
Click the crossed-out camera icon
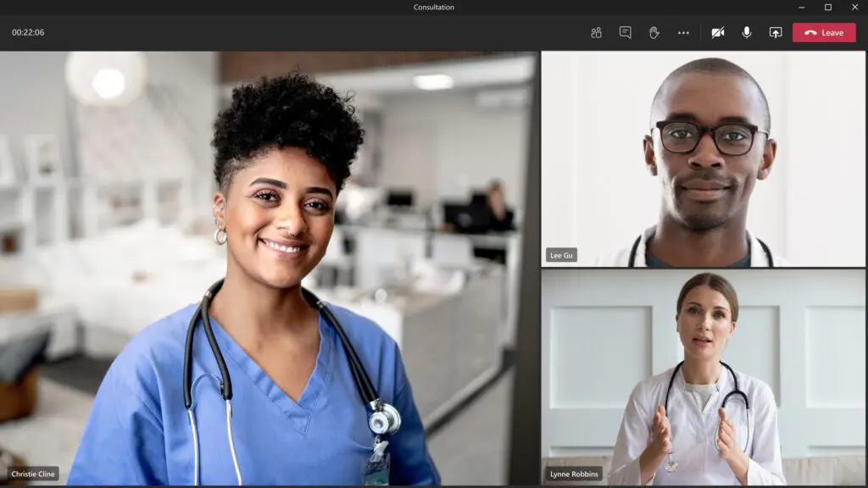pyautogui.click(x=718, y=32)
